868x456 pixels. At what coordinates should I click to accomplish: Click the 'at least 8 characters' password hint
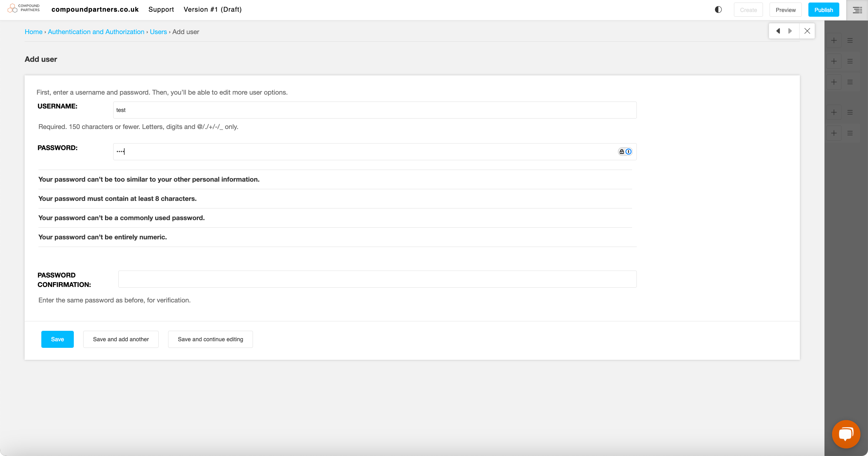[x=117, y=199]
